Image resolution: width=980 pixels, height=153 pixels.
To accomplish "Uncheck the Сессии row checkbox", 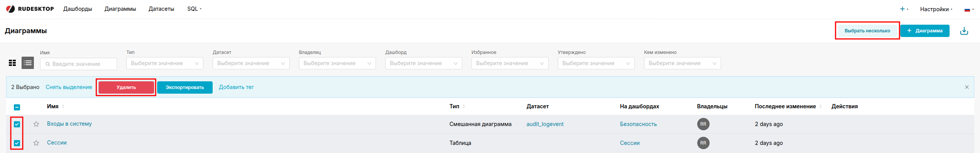I will [17, 143].
